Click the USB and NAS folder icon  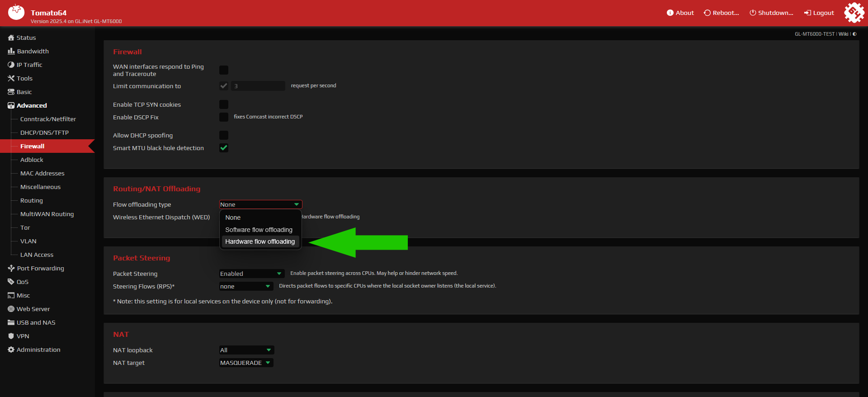pyautogui.click(x=11, y=322)
